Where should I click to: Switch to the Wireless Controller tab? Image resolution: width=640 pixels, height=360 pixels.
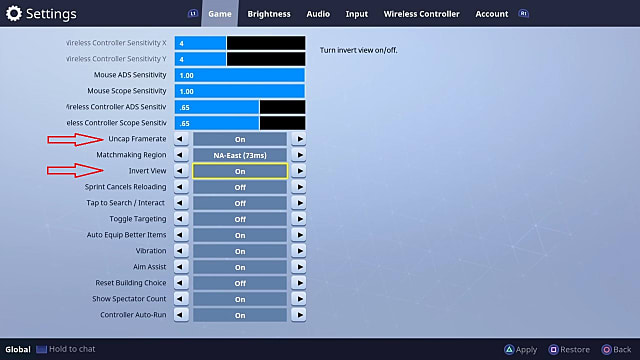(421, 14)
